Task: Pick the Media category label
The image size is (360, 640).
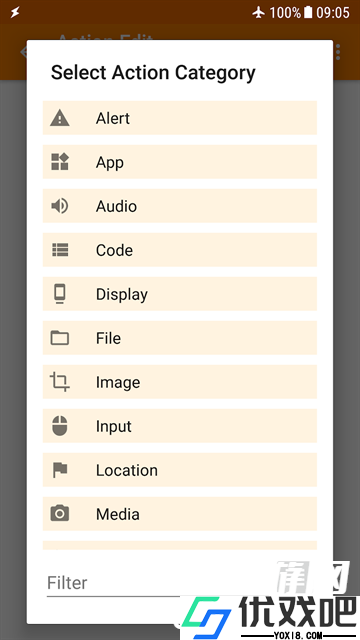Action: (x=118, y=514)
